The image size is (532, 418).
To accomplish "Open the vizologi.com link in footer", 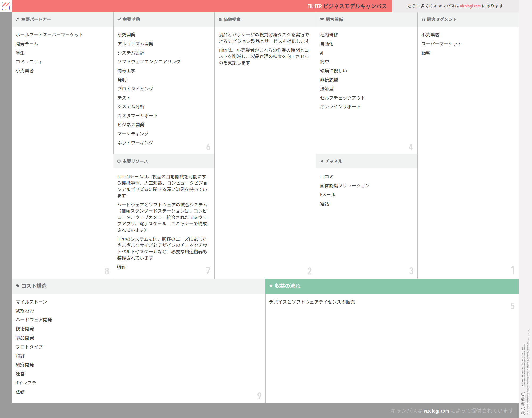I will point(436,411).
